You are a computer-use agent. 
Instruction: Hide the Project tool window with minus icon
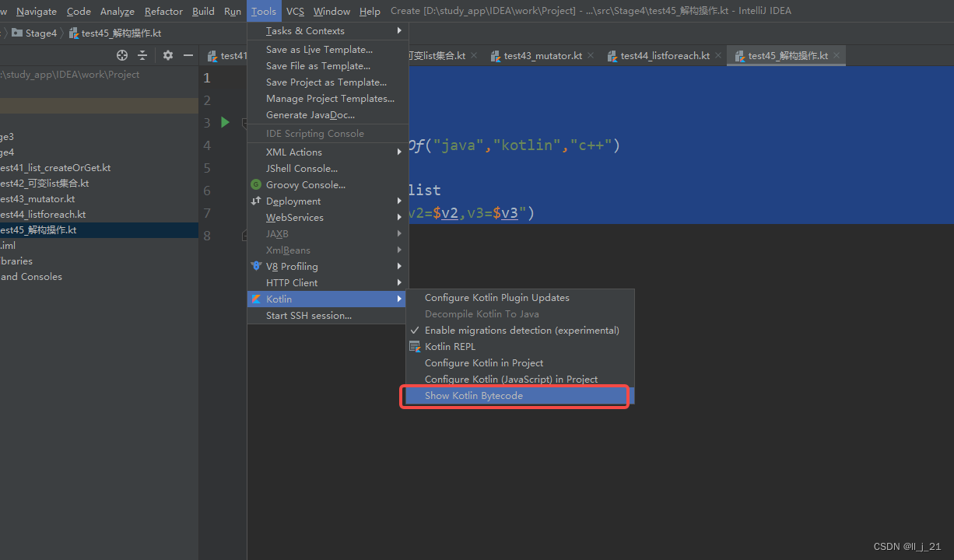[188, 55]
